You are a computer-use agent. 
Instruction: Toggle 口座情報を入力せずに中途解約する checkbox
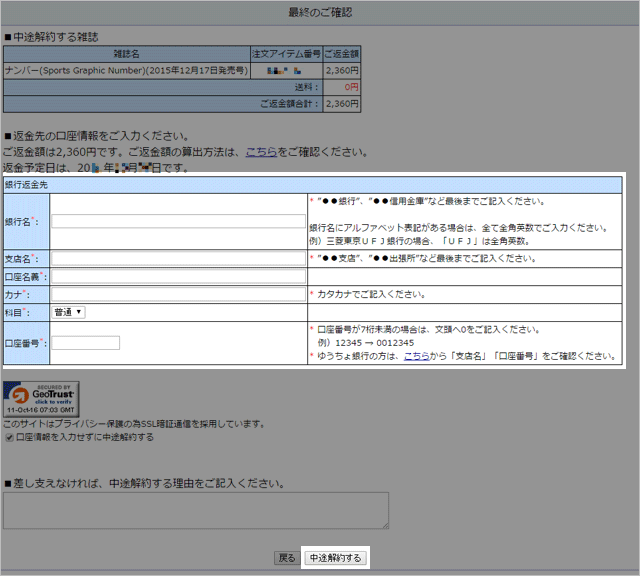(9, 438)
